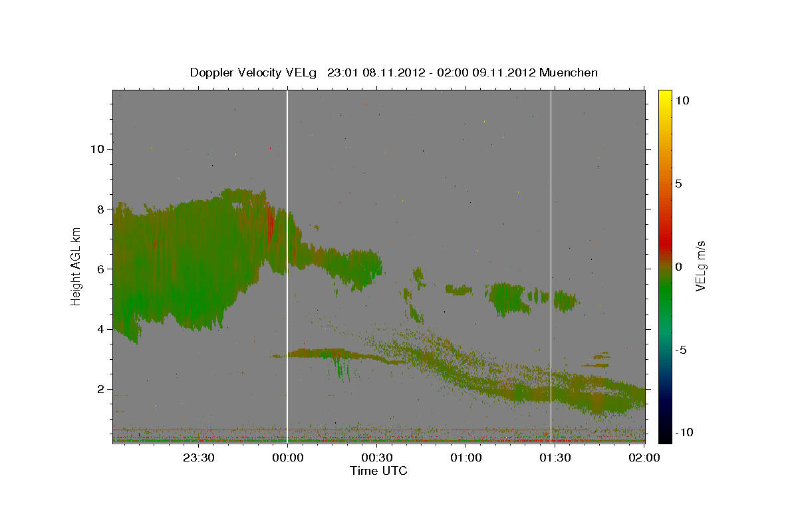The image size is (798, 532).
Task: Click 'Muenchen' location text in title
Action: click(x=569, y=72)
